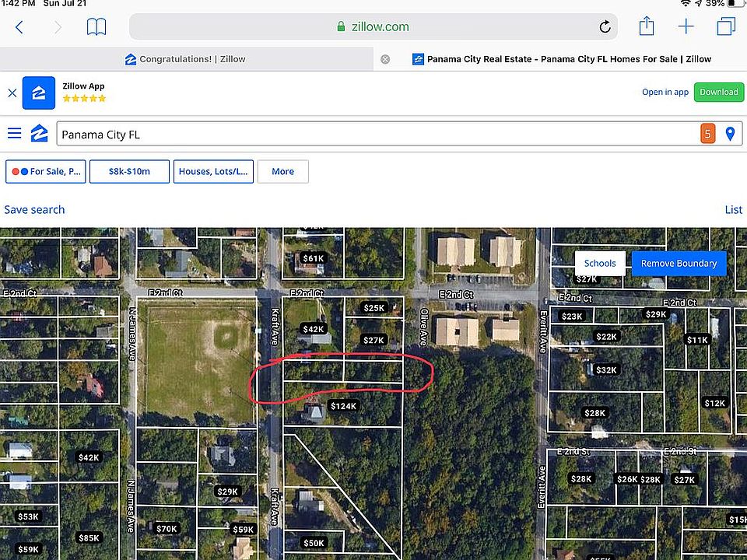Add a new Safari tab

[x=686, y=26]
